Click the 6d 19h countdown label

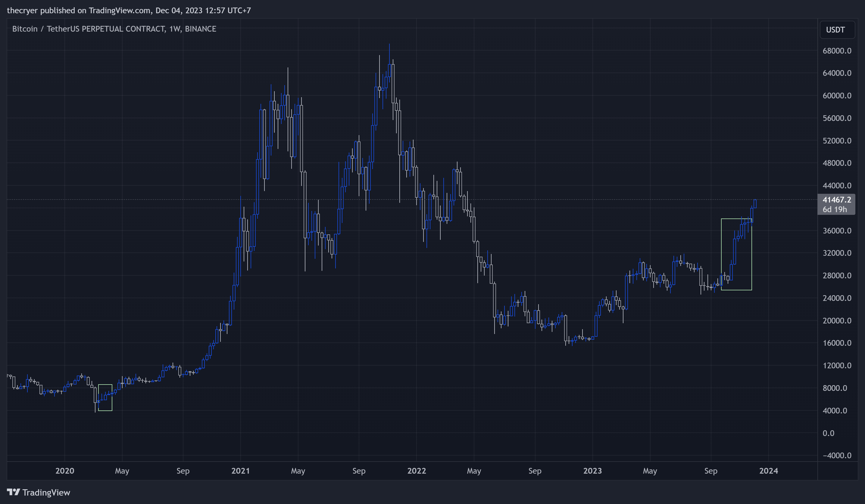point(835,209)
